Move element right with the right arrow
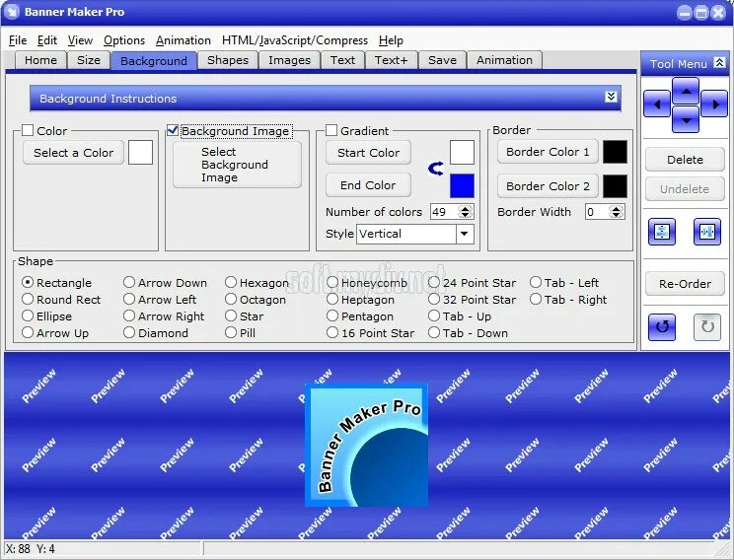 [x=714, y=105]
